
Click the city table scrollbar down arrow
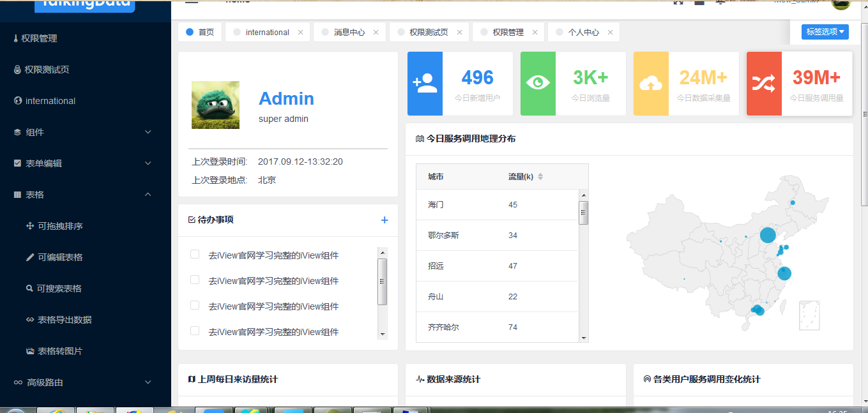click(583, 338)
